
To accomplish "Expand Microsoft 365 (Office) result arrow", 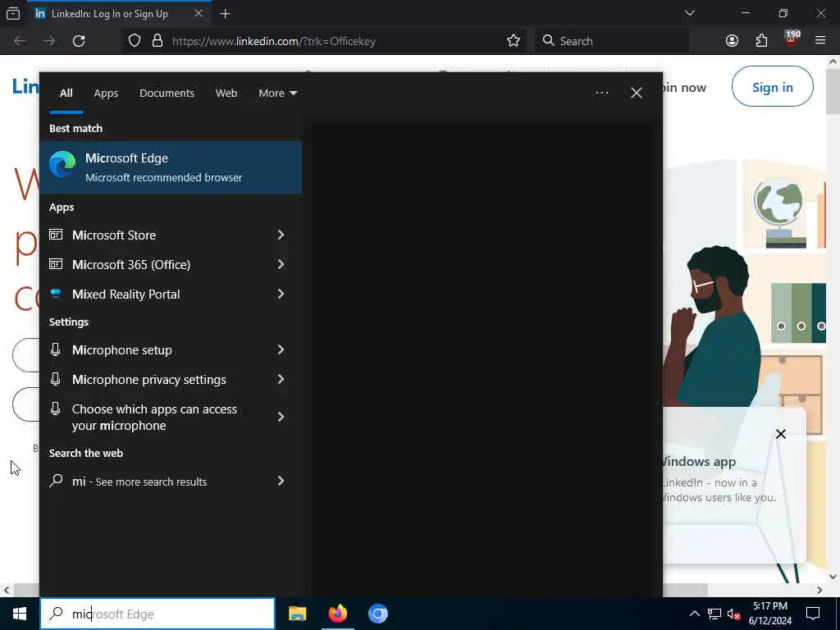I will [281, 264].
